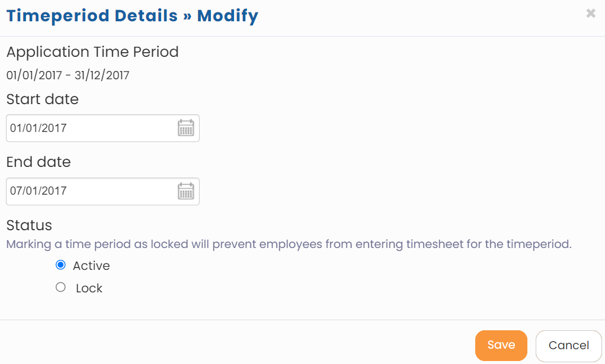Select the Active status option
This screenshot has width=605, height=364.
point(60,265)
